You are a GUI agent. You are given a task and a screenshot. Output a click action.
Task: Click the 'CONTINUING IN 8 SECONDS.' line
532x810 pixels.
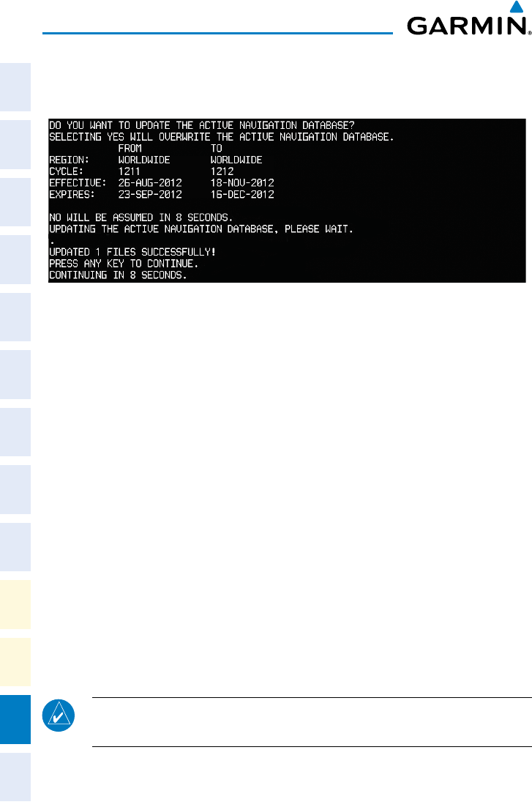click(118, 275)
